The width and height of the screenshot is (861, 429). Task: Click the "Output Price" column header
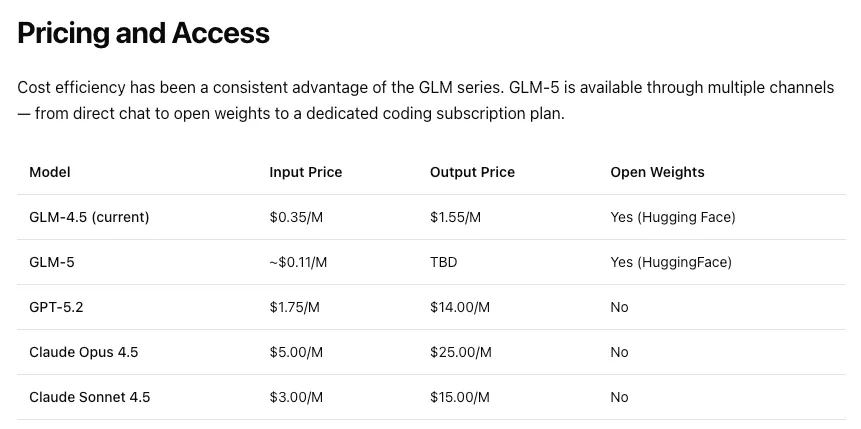point(472,172)
